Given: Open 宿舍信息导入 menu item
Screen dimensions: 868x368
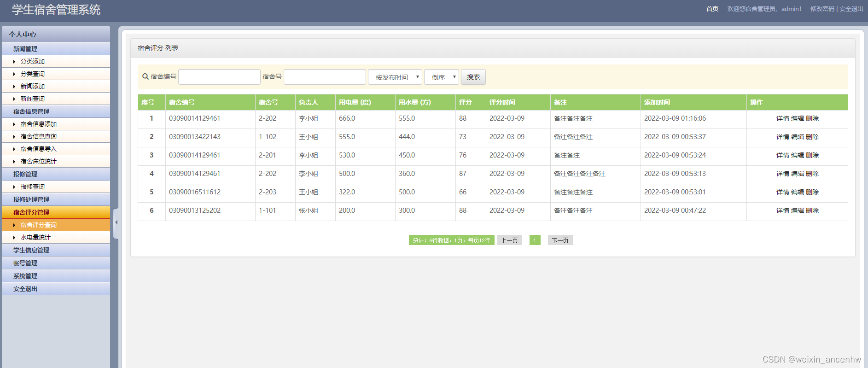Looking at the screenshot, I should (56, 149).
